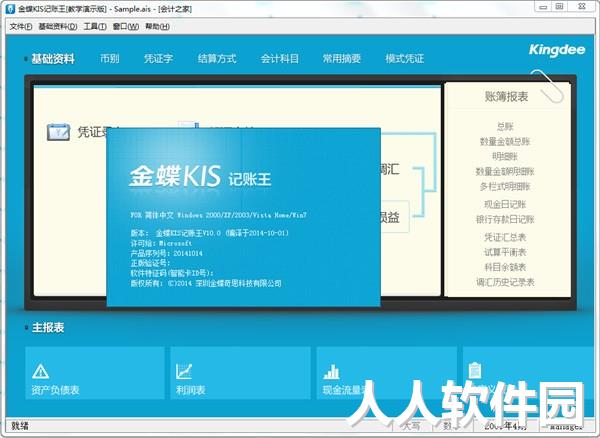600x438 pixels.
Task: Open 结算方式 settings
Action: point(217,59)
